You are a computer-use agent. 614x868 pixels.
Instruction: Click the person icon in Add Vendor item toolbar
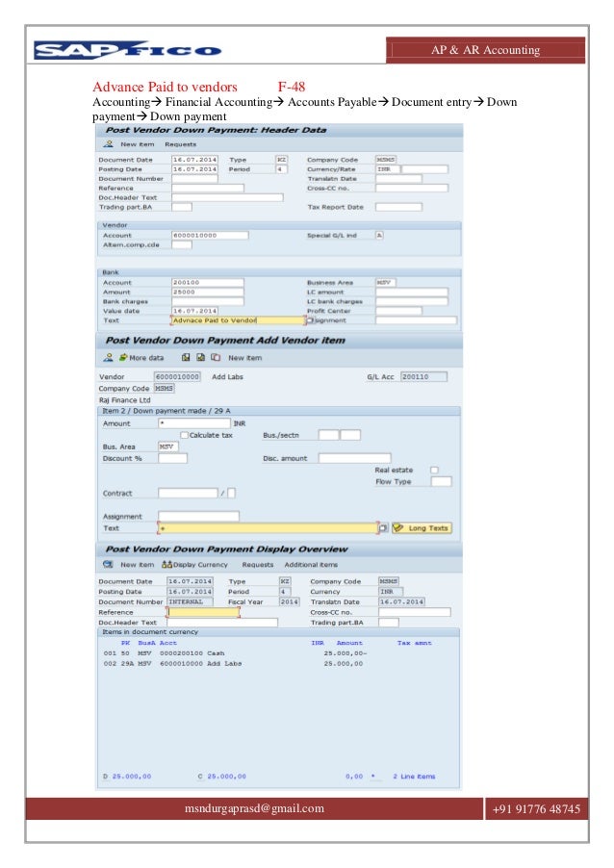[x=108, y=358]
